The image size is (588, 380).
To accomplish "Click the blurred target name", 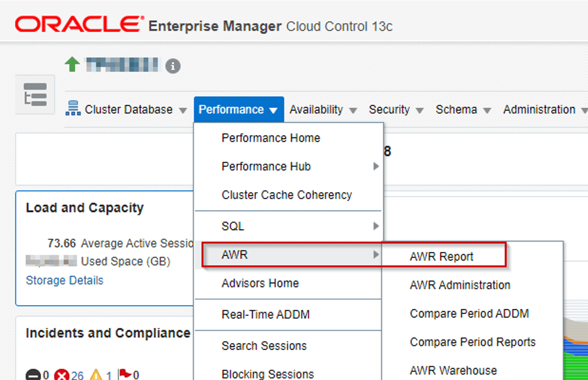I will pos(122,65).
